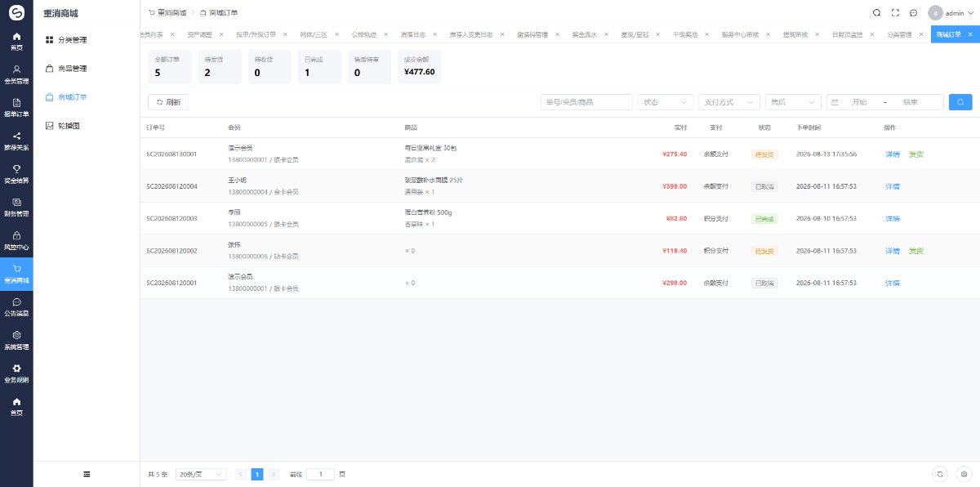Open the 支付方式 filter dropdown
The image size is (980, 487).
click(x=728, y=102)
